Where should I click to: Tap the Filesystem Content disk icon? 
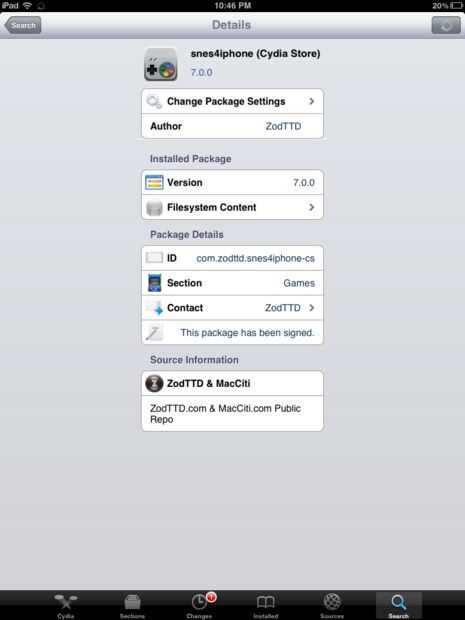click(154, 207)
